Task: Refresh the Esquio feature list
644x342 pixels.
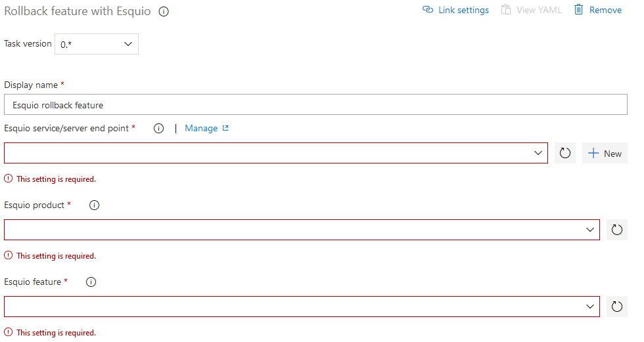Action: point(617,307)
